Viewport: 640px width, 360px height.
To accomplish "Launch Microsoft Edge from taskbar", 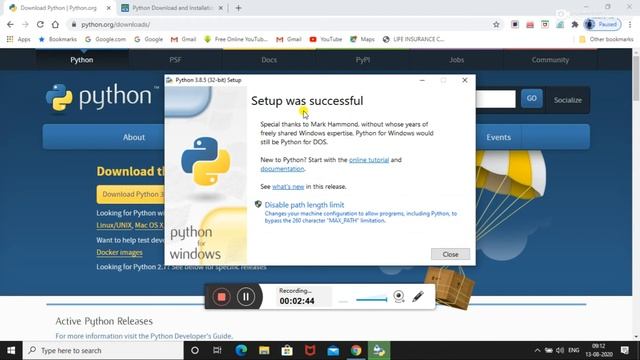I will pyautogui.click(x=241, y=350).
